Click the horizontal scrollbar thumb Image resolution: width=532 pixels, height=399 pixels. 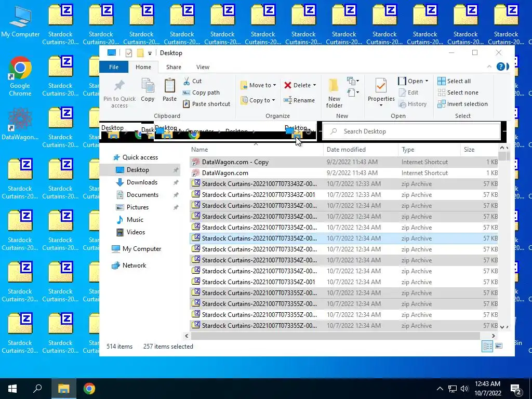pos(335,336)
